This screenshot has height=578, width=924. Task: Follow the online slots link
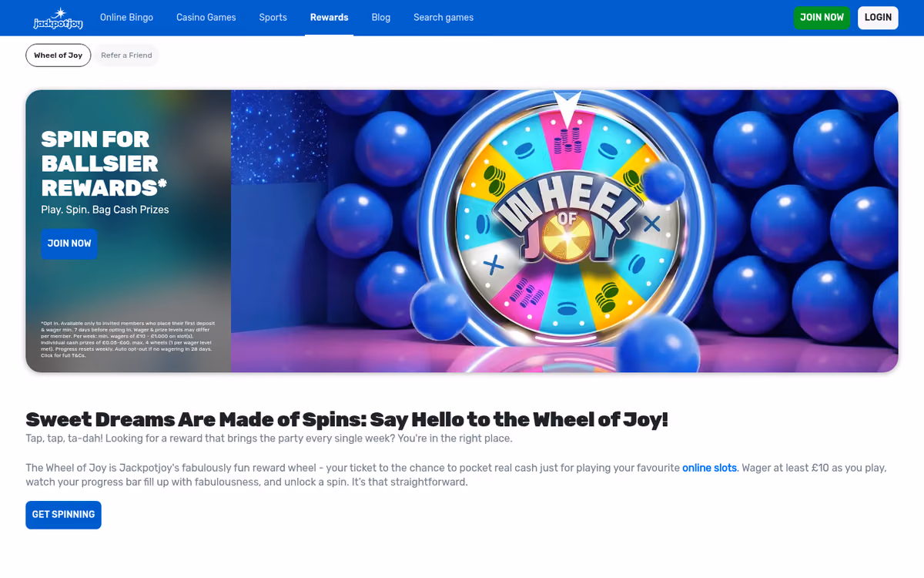tap(710, 468)
